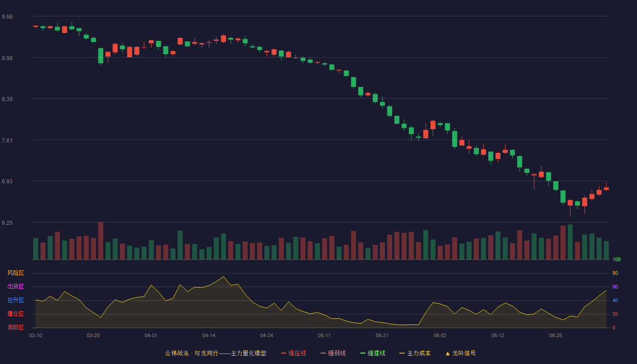Click the 04-14 date axis label
The height and width of the screenshot is (364, 637).
click(x=209, y=335)
